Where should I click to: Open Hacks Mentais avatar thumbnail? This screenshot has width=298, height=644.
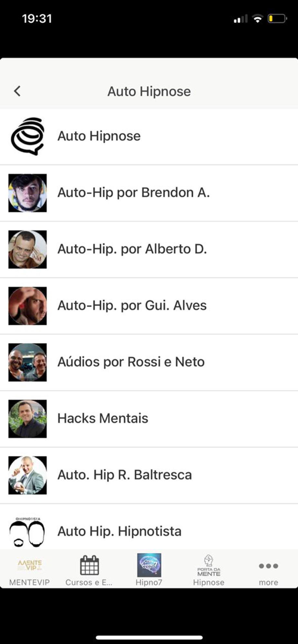click(x=27, y=419)
